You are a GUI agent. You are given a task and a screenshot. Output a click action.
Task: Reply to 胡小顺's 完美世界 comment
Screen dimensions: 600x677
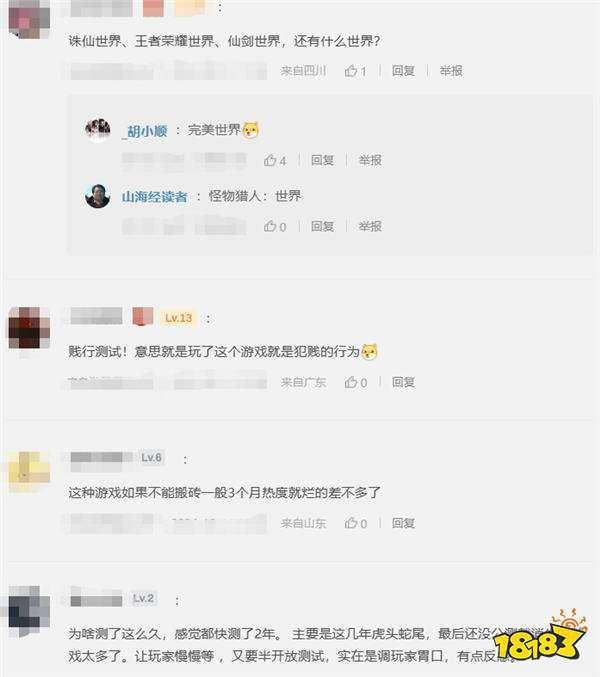click(x=322, y=161)
